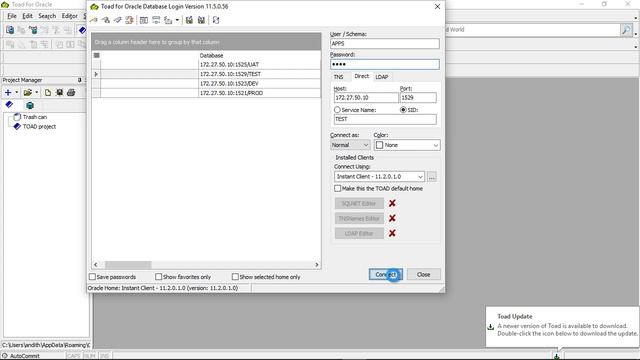Image resolution: width=640 pixels, height=360 pixels.
Task: Click the ellipsis button beside Connect Using
Action: pos(432,177)
